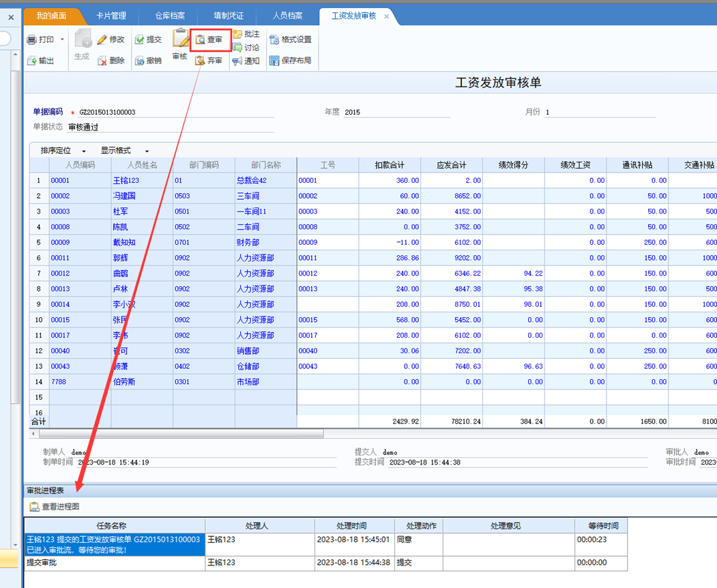Click the grid scrollbar left arrow

point(34,433)
